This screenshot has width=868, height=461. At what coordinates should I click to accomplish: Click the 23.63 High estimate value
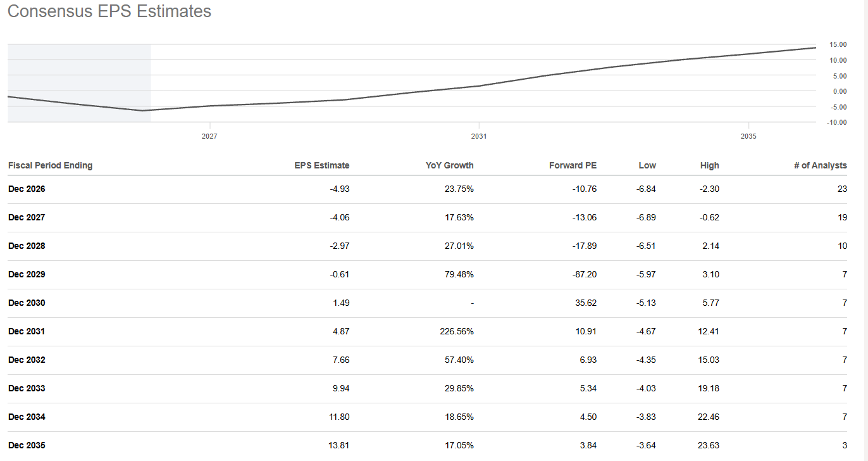pos(709,445)
